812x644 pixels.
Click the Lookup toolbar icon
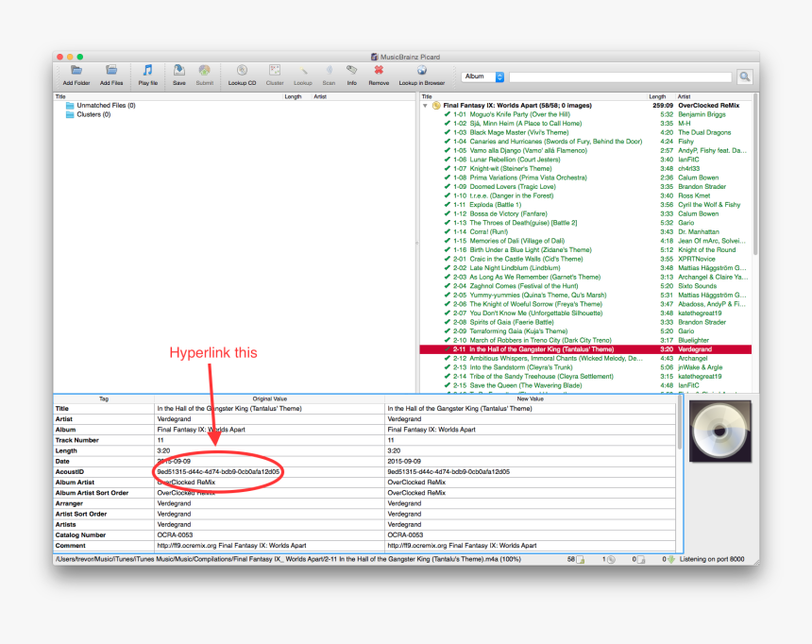pos(303,71)
